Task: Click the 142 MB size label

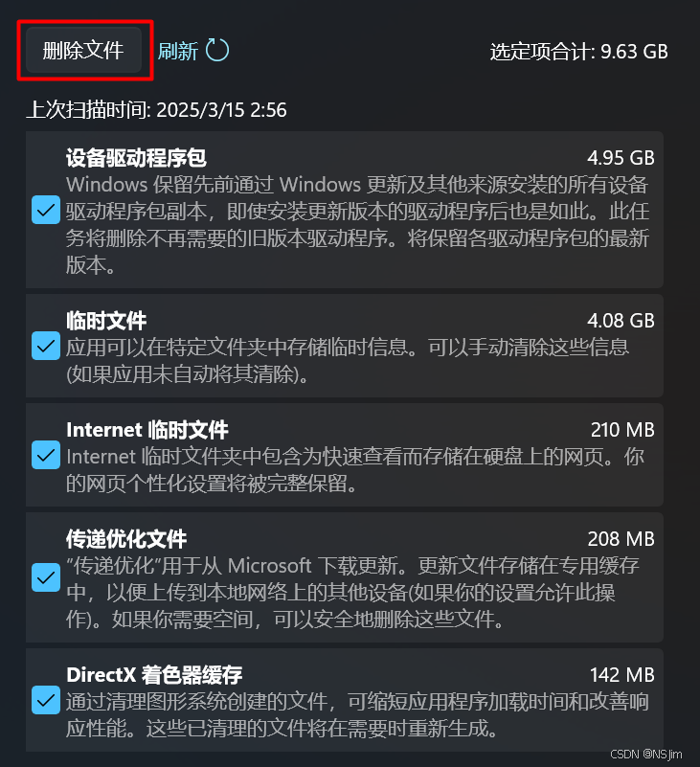Action: click(x=622, y=675)
